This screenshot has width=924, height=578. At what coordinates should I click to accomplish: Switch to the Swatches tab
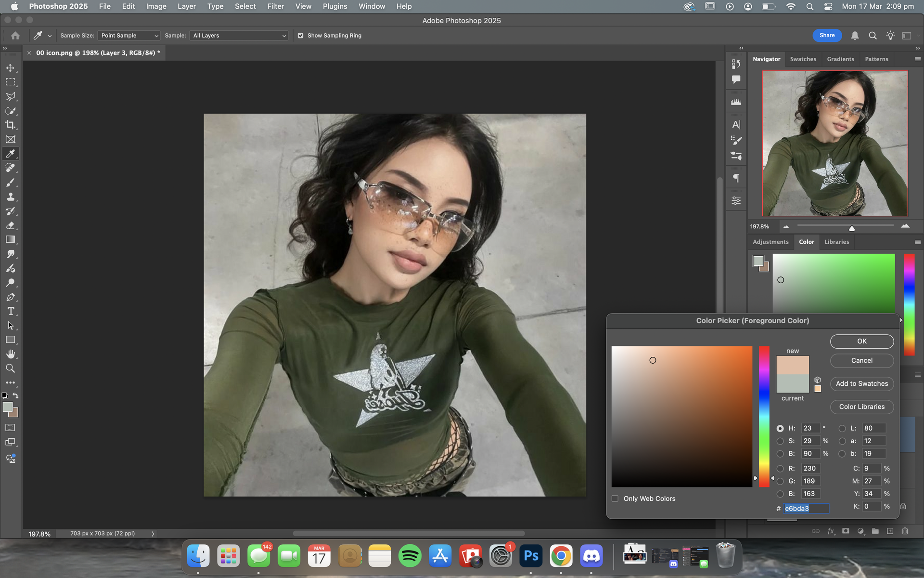(803, 59)
